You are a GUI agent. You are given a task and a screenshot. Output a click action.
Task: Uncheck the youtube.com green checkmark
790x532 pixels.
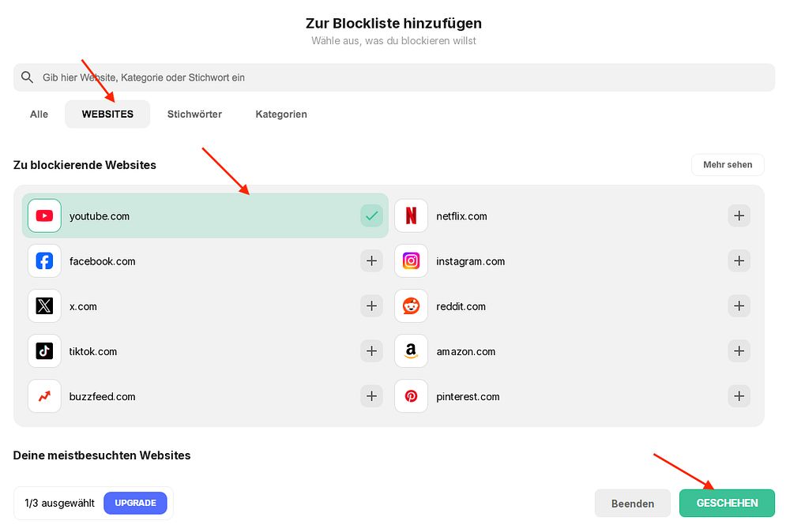coord(372,216)
